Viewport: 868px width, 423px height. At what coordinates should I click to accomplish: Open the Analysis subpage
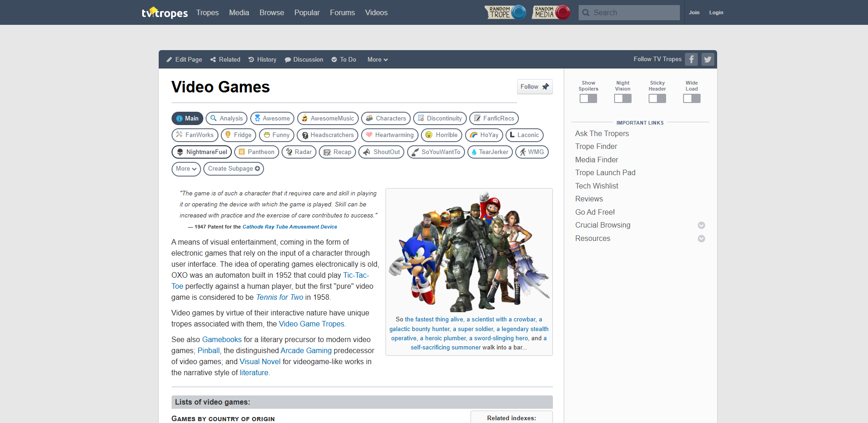pyautogui.click(x=226, y=119)
